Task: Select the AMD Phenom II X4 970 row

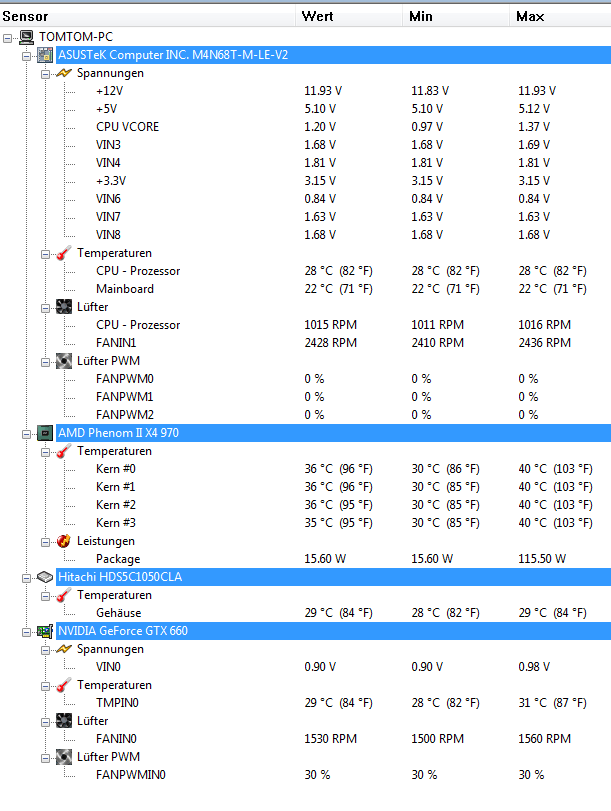Action: tap(333, 433)
